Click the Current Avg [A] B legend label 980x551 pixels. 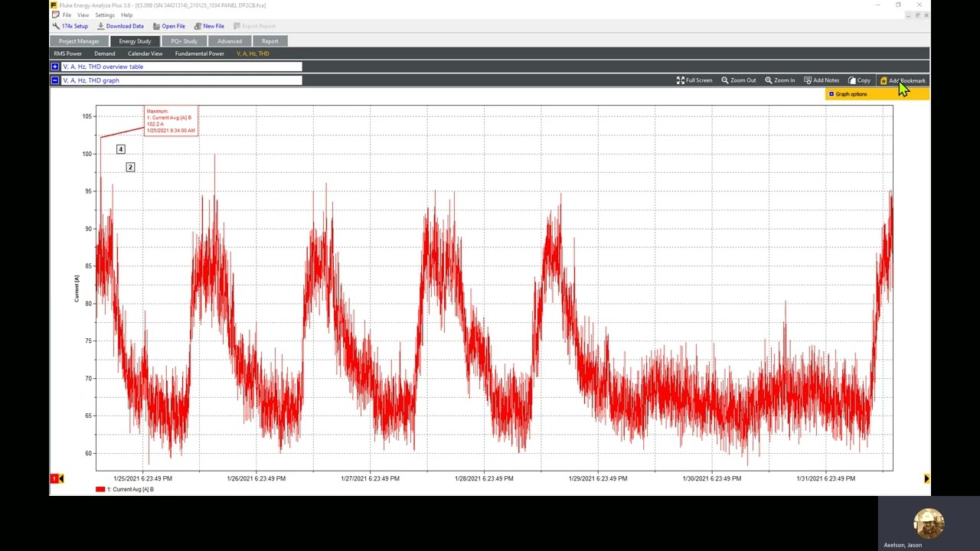coord(130,489)
